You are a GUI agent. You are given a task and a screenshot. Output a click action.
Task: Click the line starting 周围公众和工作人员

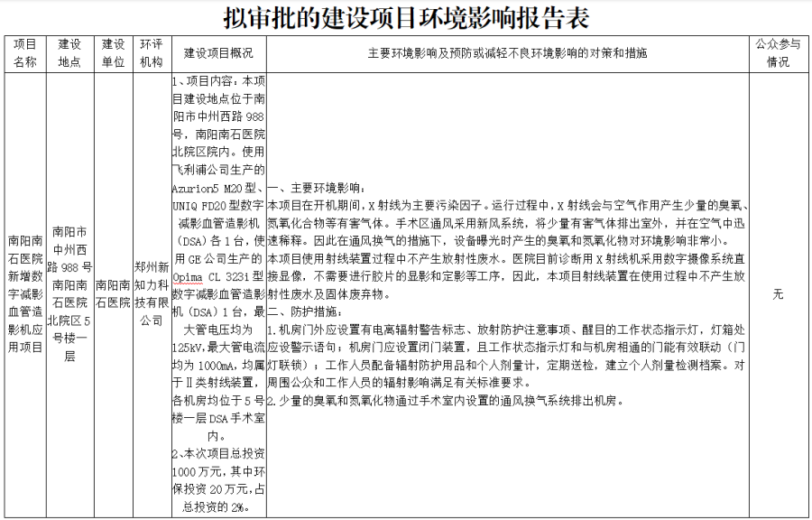click(400, 384)
